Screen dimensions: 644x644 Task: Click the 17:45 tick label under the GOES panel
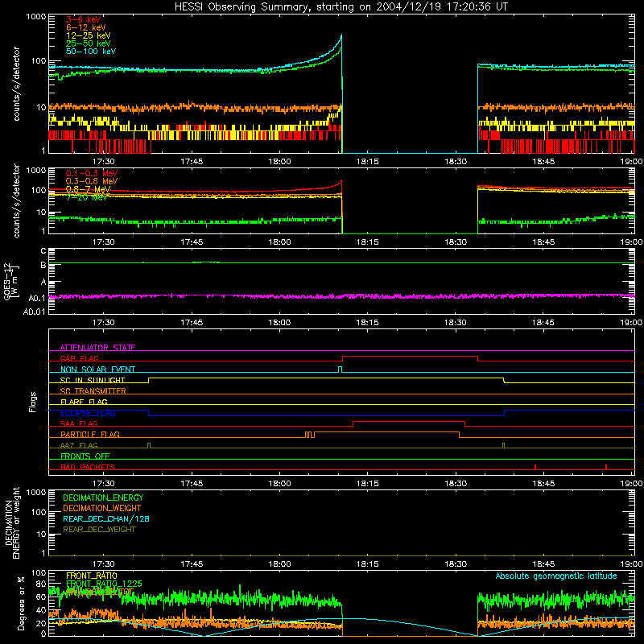[x=192, y=322]
